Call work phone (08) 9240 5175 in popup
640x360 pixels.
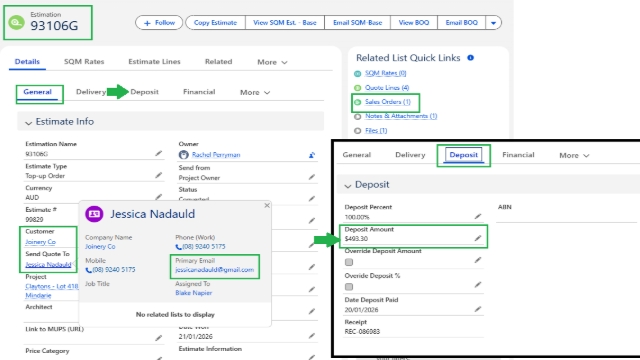(200, 247)
